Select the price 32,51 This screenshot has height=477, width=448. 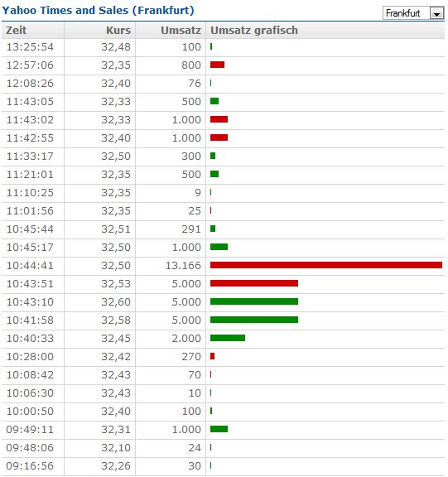coord(116,229)
